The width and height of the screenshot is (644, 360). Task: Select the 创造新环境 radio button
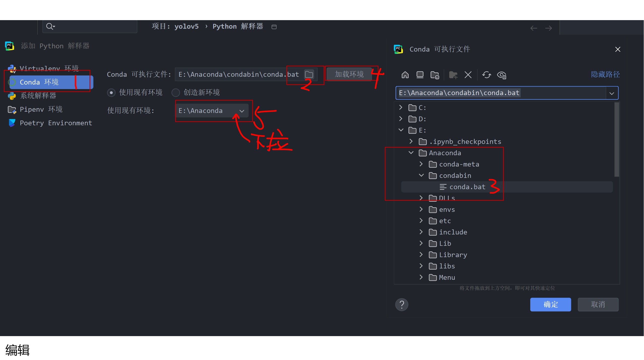[x=176, y=93]
